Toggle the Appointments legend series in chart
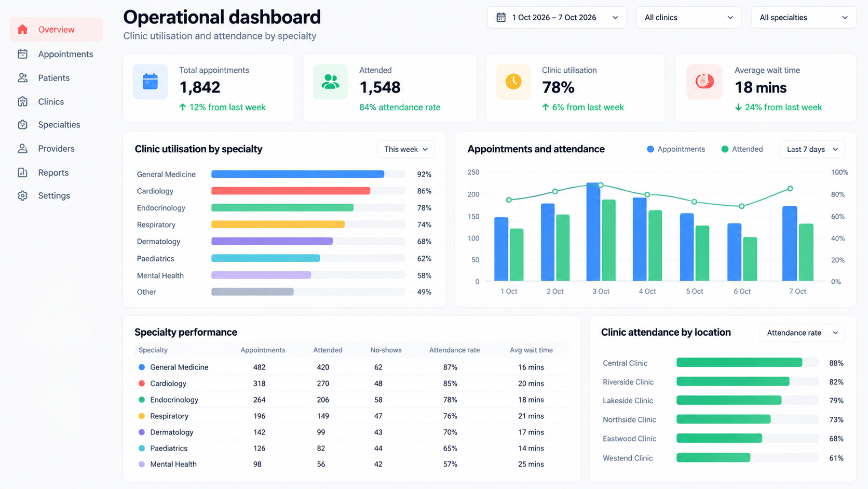This screenshot has width=868, height=489. (676, 149)
